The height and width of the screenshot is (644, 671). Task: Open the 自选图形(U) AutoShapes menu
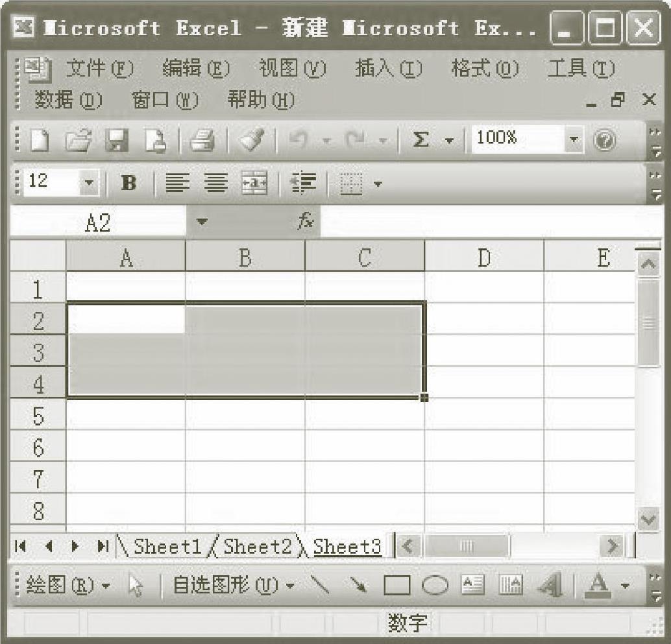[x=233, y=585]
